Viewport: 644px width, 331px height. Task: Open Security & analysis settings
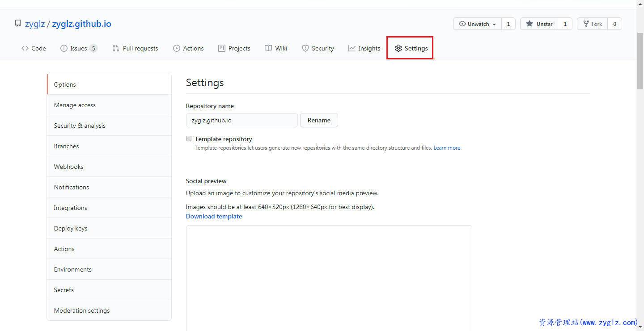pyautogui.click(x=109, y=126)
